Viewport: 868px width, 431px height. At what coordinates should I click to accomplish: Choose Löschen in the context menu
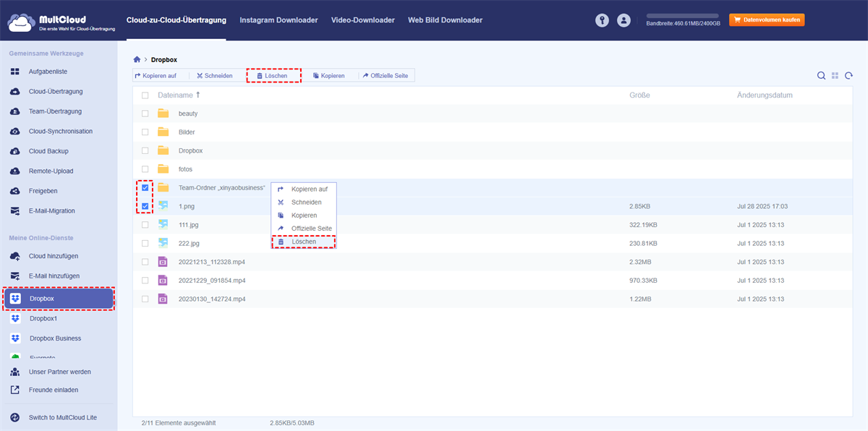tap(303, 242)
